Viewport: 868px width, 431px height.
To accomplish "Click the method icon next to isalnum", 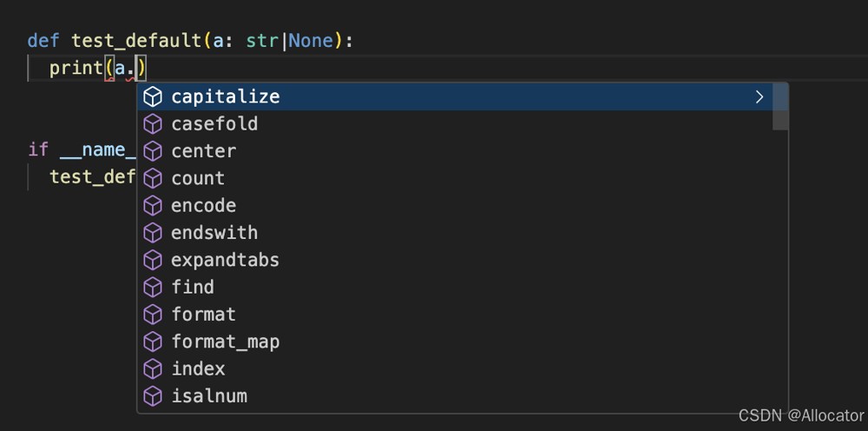I will point(153,396).
